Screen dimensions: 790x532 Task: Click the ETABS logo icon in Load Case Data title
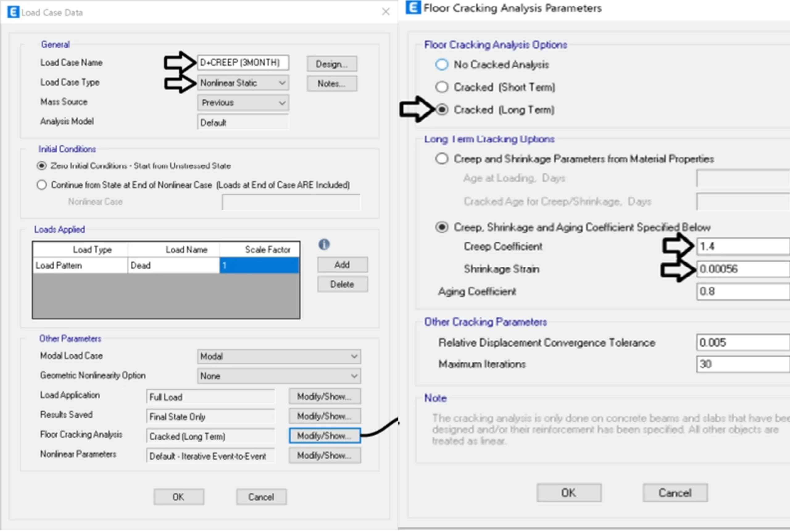[x=13, y=12]
